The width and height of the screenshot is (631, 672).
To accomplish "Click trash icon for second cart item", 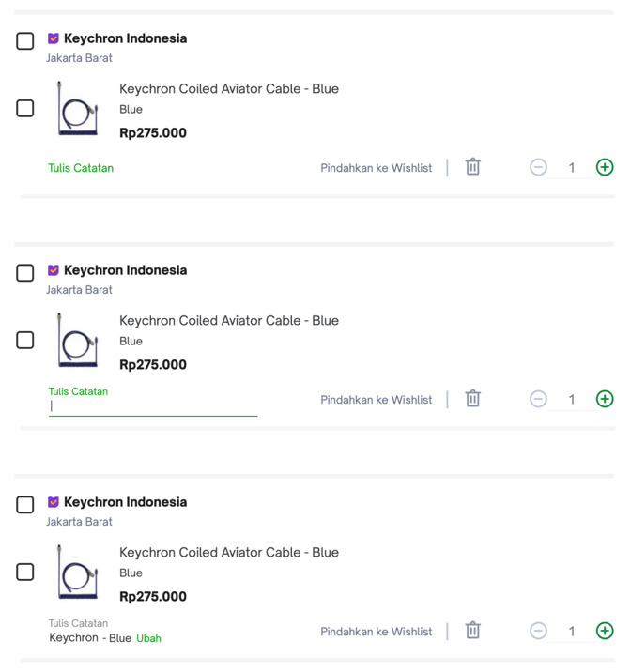I will pos(473,399).
